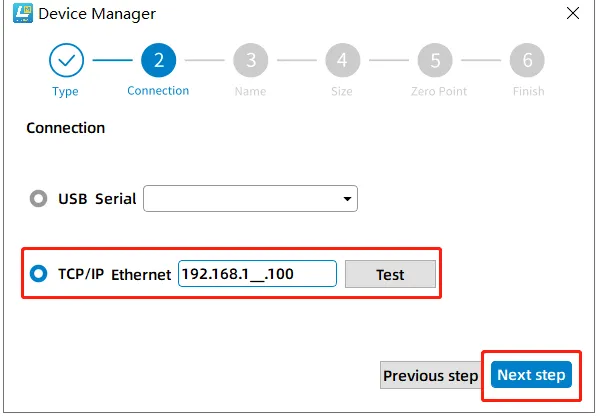Select the TCP/IP Ethernet radio button

click(x=39, y=274)
